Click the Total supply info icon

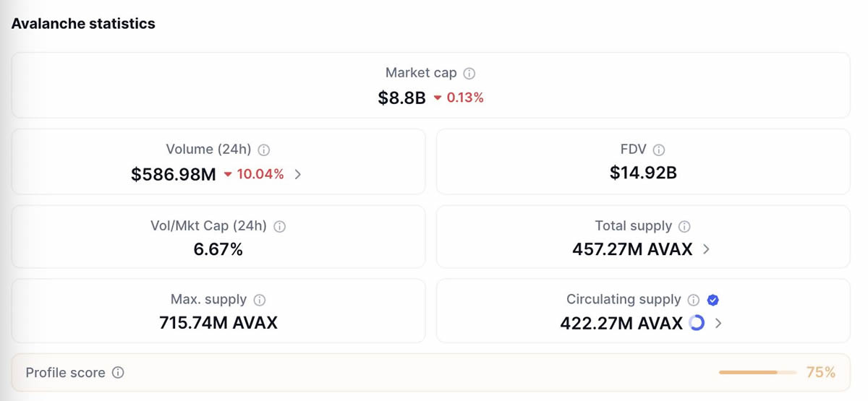(x=684, y=226)
